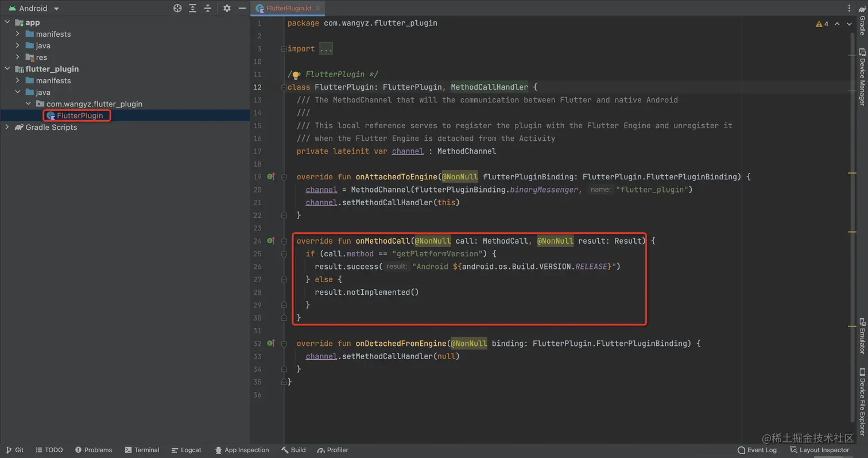Screen dimensions: 868x458
Task: Open the editor tab options menu
Action: click(850, 8)
